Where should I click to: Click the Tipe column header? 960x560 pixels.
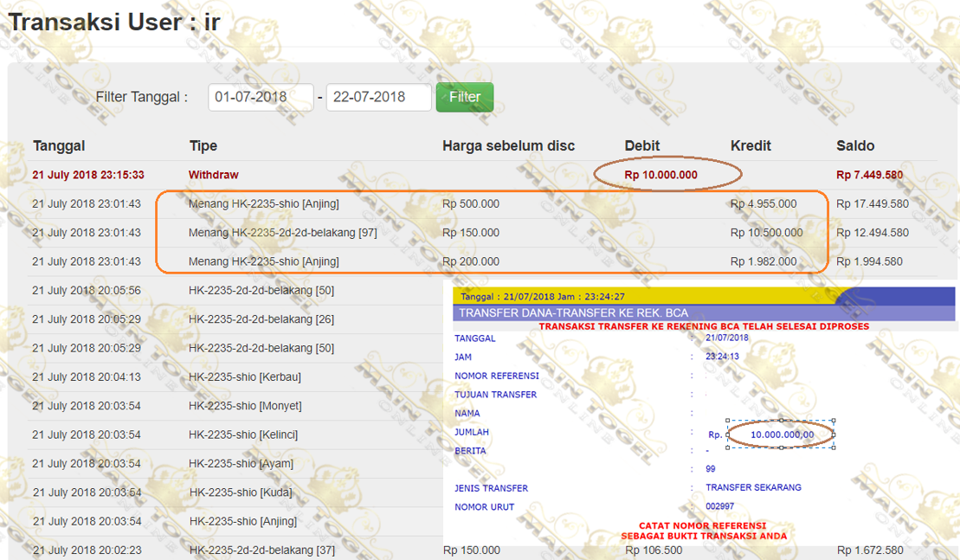(x=203, y=145)
